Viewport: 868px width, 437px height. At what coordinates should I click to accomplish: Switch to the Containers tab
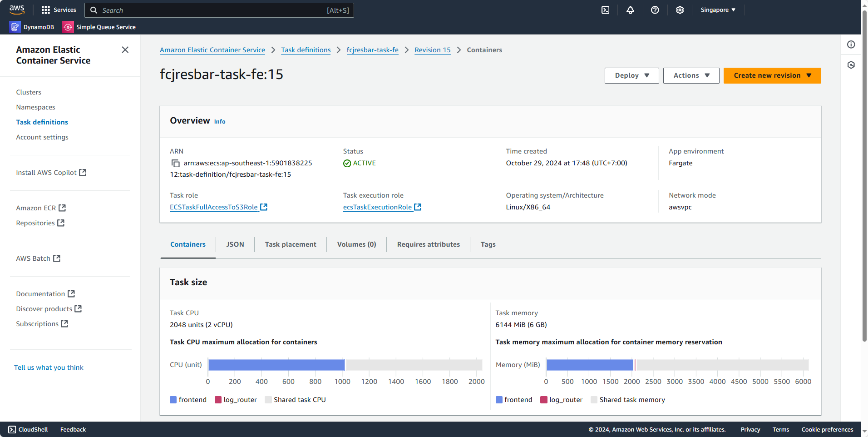188,244
